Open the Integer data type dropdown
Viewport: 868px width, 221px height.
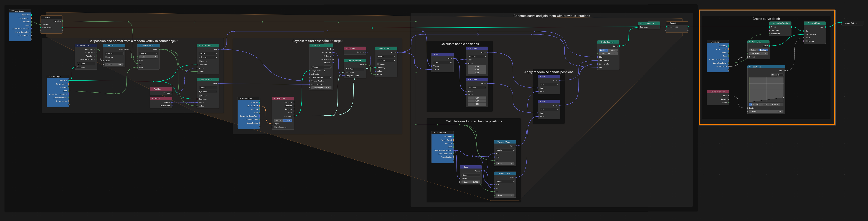coord(149,53)
